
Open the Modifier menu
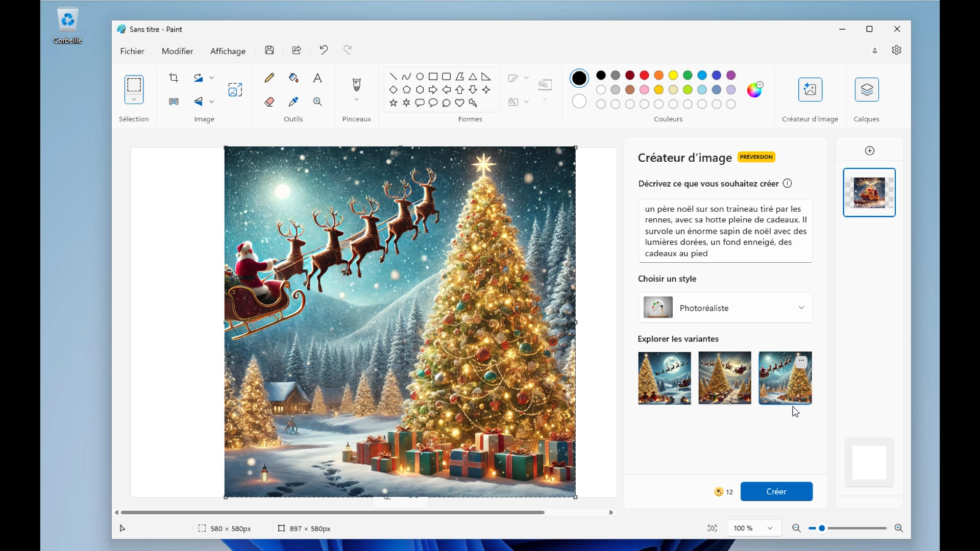tap(177, 51)
